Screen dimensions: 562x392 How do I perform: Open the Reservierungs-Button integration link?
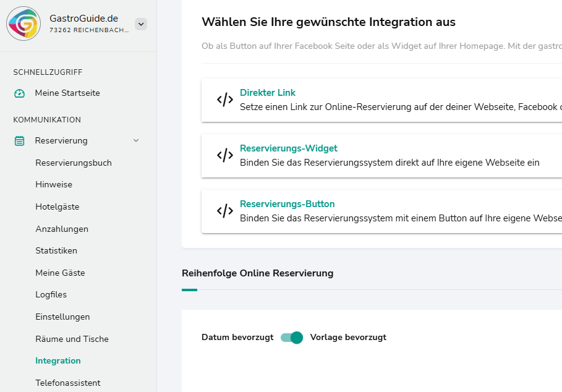tap(287, 204)
